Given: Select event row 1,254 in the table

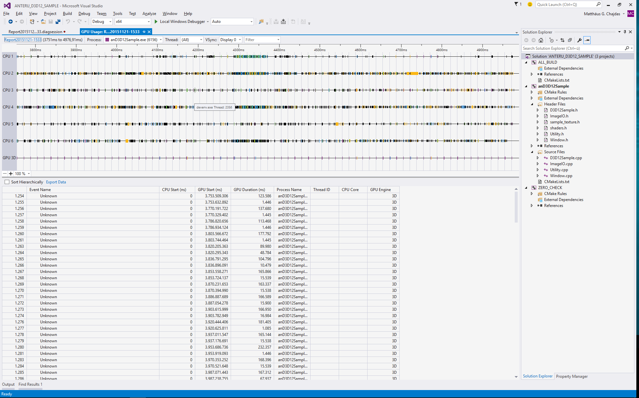Looking at the screenshot, I should coord(201,196).
